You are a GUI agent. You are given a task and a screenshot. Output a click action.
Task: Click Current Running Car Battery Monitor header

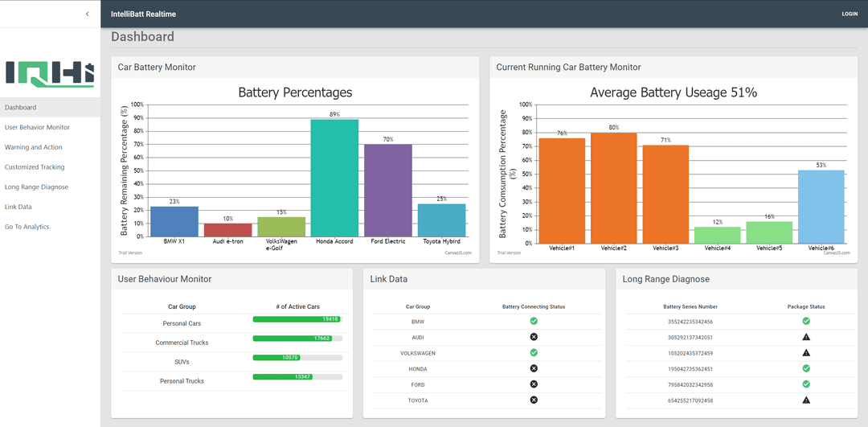click(x=674, y=67)
